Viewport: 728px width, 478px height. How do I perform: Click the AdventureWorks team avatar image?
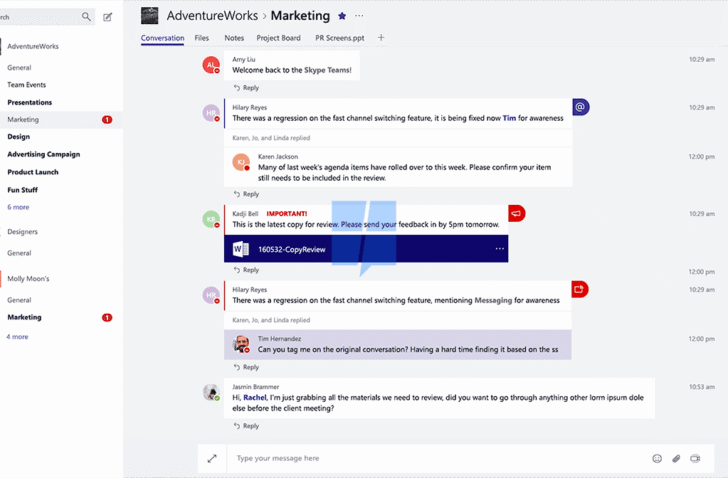click(x=150, y=16)
